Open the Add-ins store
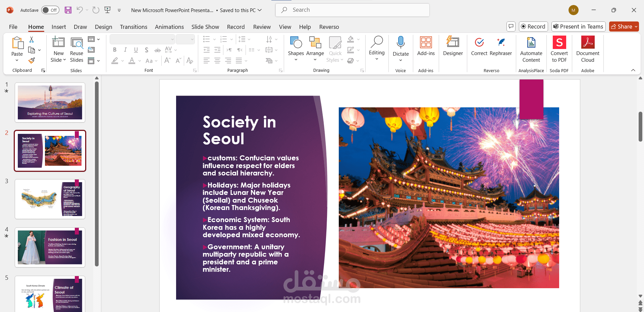 426,46
